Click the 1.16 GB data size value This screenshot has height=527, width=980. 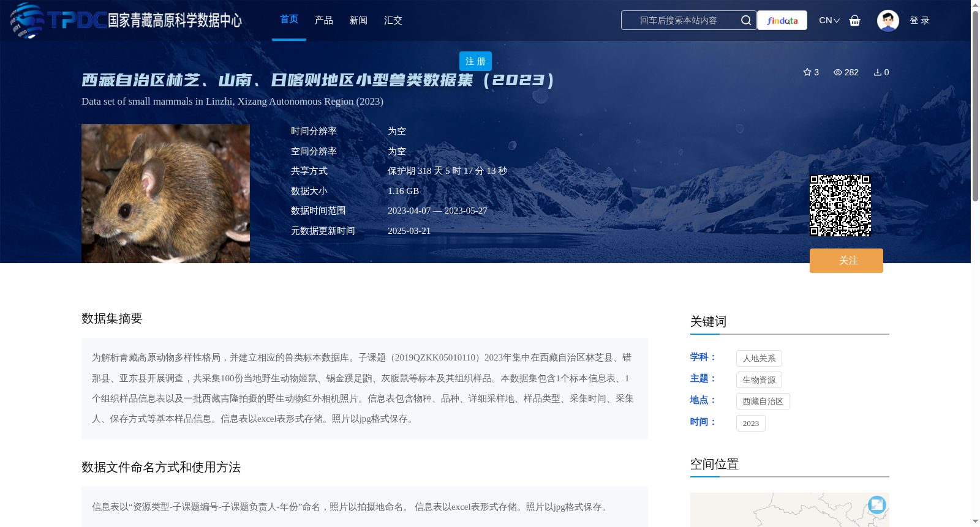tap(404, 191)
